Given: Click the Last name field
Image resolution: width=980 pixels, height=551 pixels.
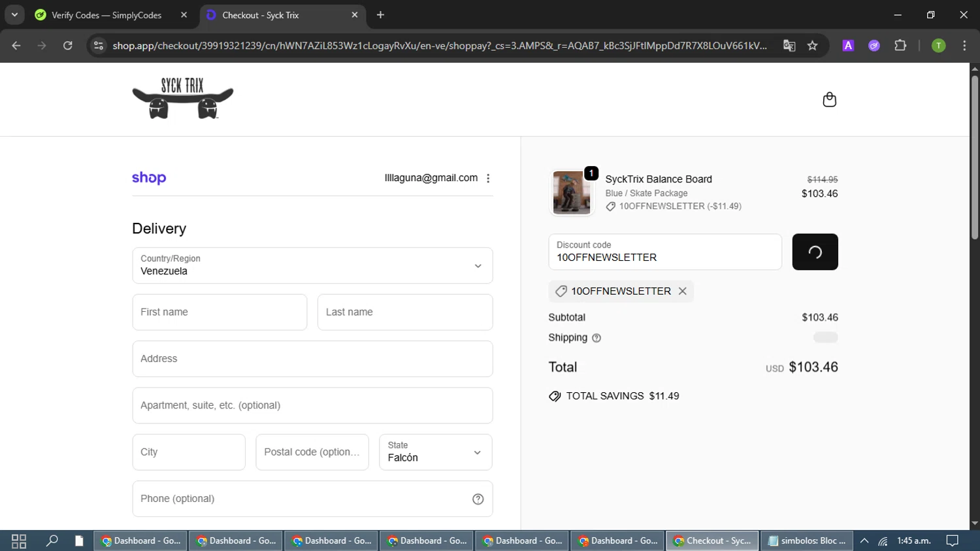Looking at the screenshot, I should (405, 312).
